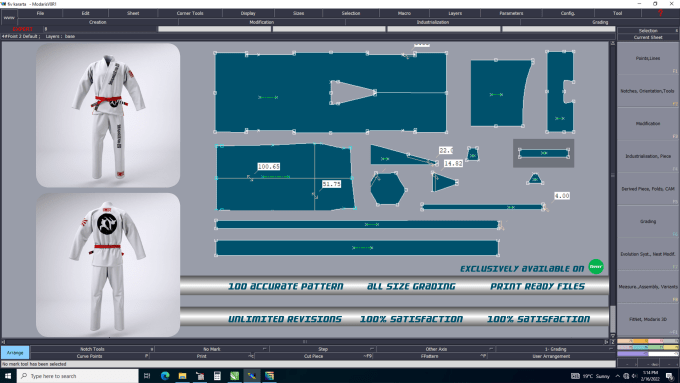680x383 pixels.
Task: Open the Corner Tools menu
Action: (190, 13)
